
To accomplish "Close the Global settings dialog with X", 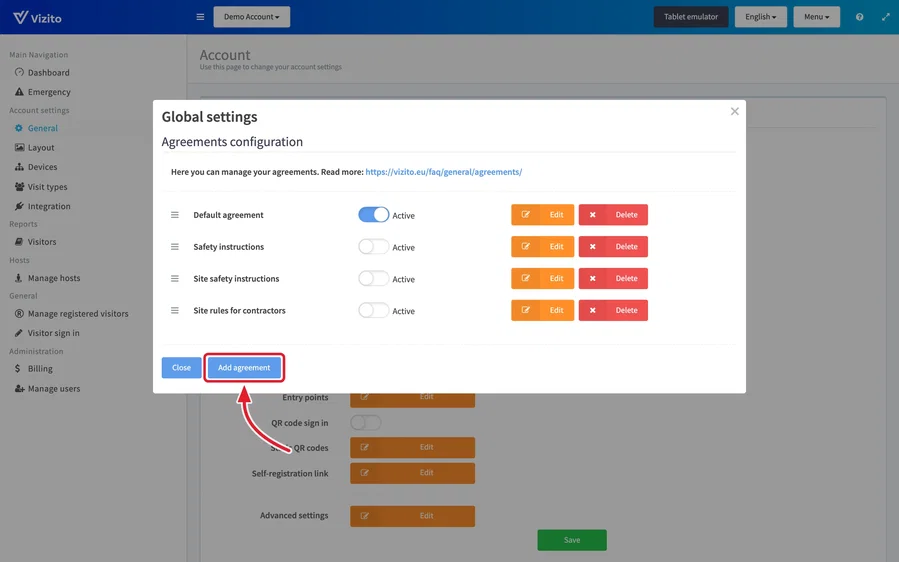I will (734, 111).
